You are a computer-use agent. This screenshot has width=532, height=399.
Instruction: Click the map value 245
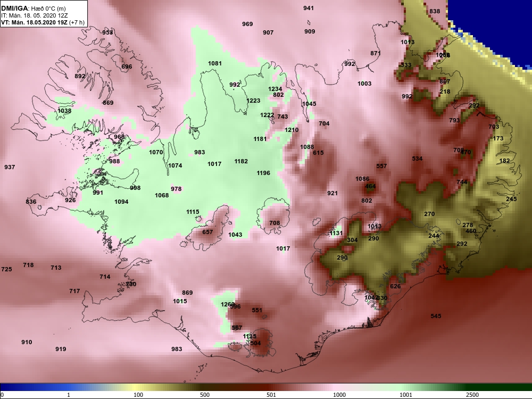tap(511, 199)
